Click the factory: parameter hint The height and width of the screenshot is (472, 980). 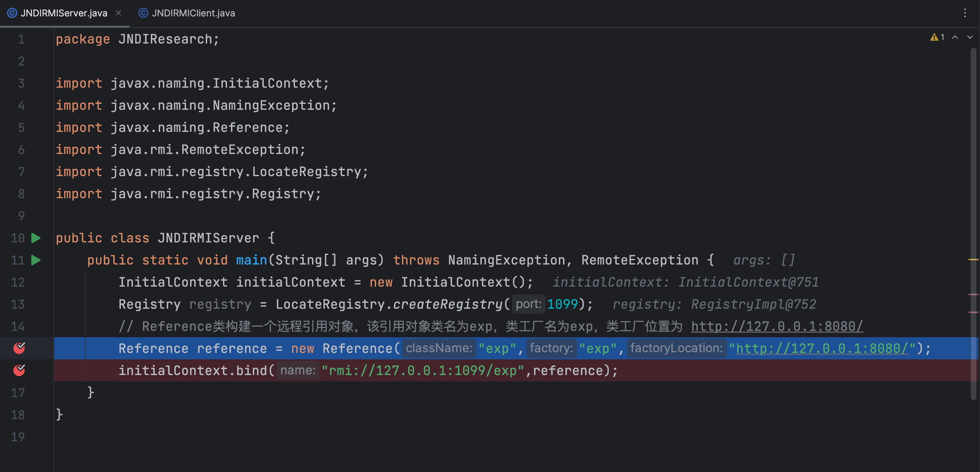point(551,348)
